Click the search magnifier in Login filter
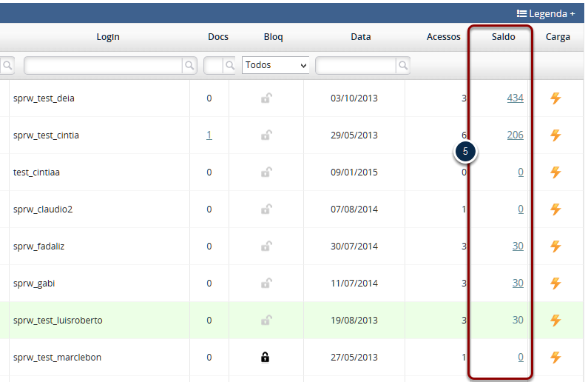Image resolution: width=588 pixels, height=382 pixels. (x=190, y=66)
